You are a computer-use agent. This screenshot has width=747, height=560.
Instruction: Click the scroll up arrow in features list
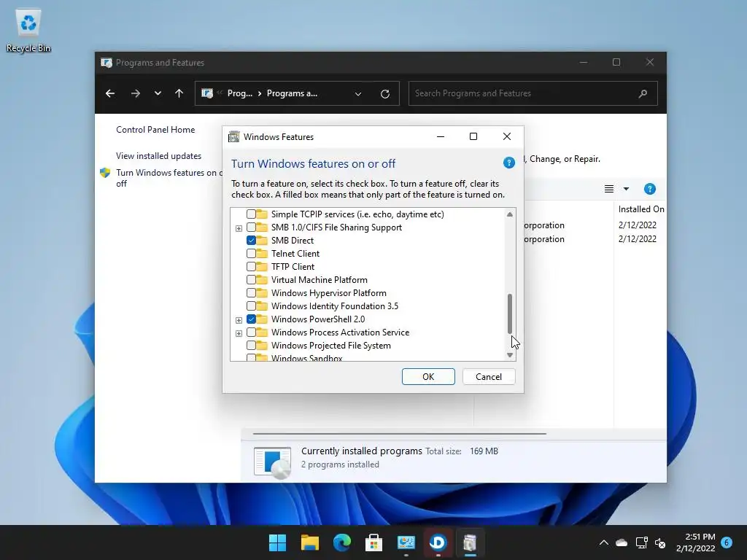[510, 214]
